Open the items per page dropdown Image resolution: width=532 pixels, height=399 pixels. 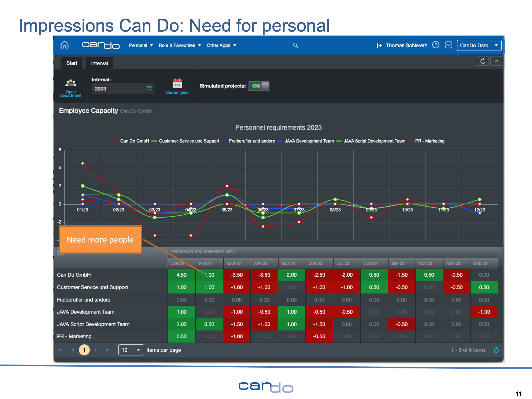131,350
